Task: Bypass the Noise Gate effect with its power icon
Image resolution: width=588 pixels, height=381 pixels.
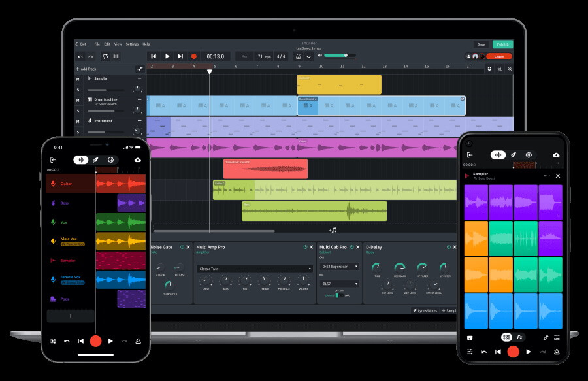Action: click(x=182, y=247)
